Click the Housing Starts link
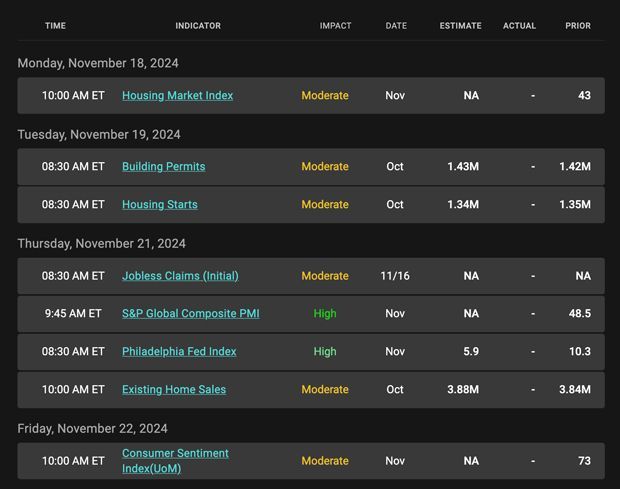 (160, 204)
